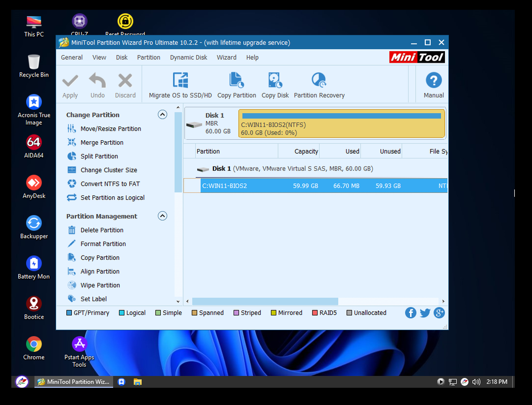This screenshot has height=405, width=532.
Task: Select C:WIN11-BIOS2 block in disk map
Action: [341, 124]
